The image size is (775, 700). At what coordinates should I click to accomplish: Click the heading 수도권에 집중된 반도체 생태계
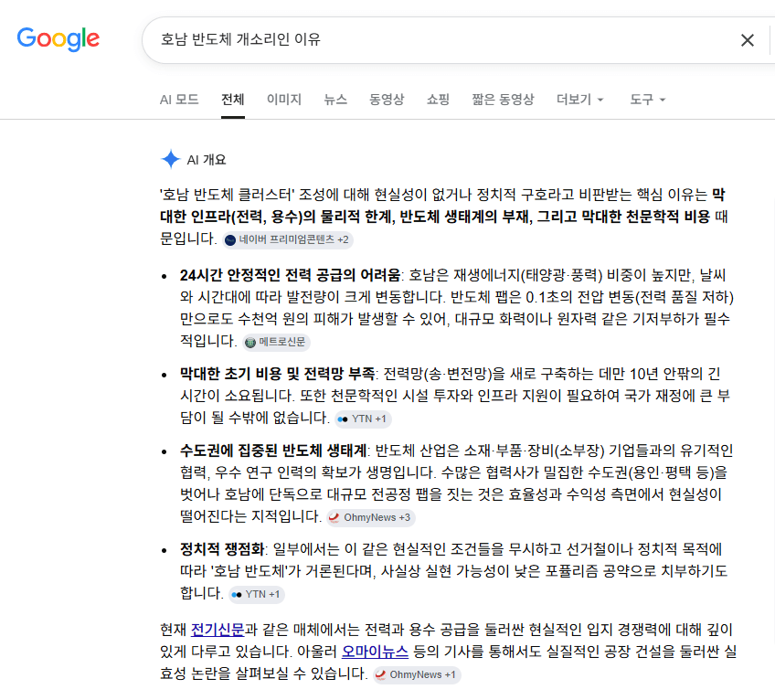point(273,451)
